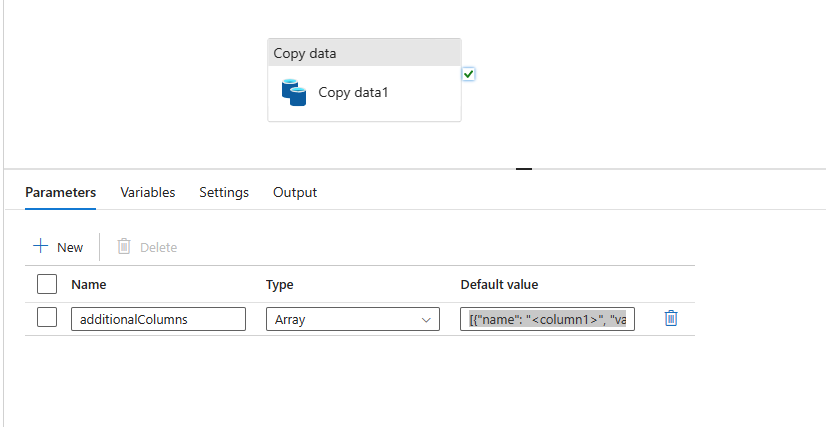This screenshot has width=826, height=427.
Task: Click the additionalColumns name input field
Action: [x=158, y=319]
